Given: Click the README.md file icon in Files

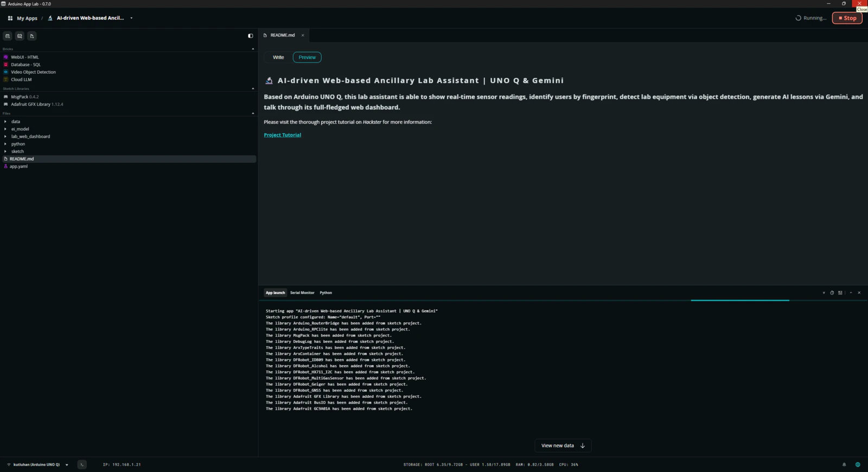Looking at the screenshot, I should (6, 159).
